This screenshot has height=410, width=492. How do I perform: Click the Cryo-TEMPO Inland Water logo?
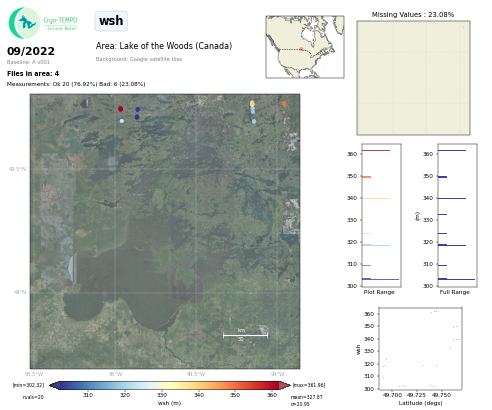pyautogui.click(x=43, y=23)
